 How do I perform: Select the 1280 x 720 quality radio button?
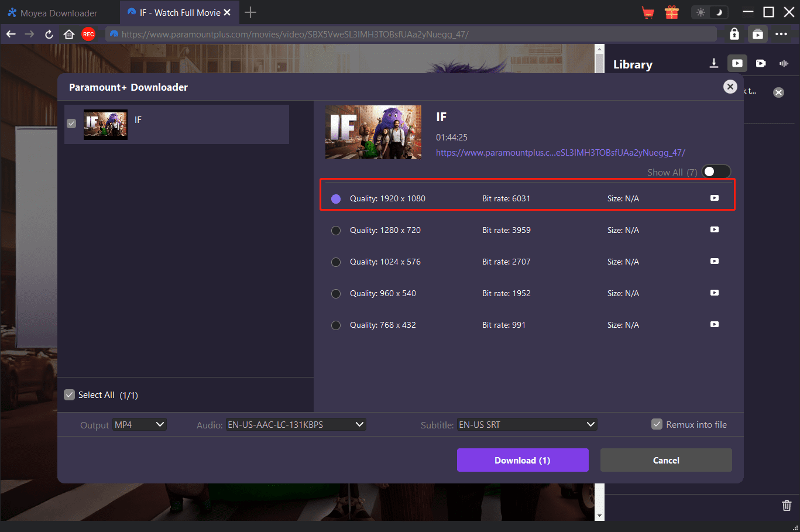[x=336, y=231]
